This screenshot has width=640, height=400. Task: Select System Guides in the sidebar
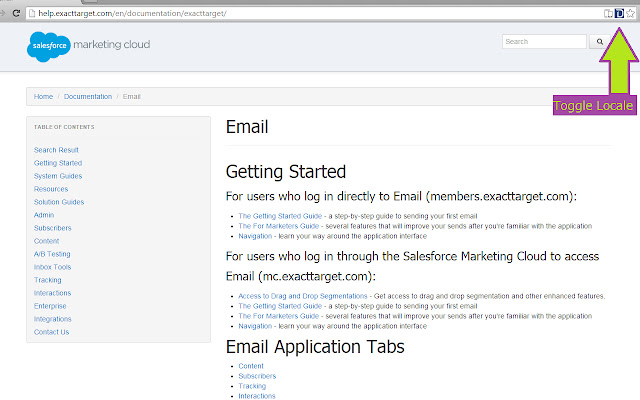(x=58, y=176)
